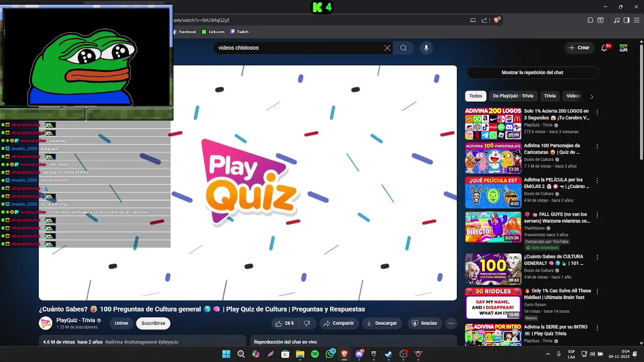
Task: Click the Compartir share button
Action: (x=338, y=323)
